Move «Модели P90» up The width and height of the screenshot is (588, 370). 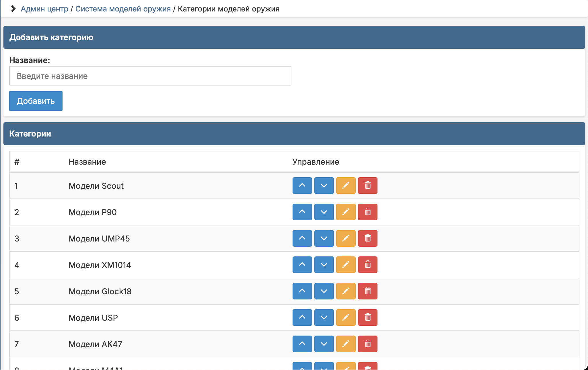302,212
